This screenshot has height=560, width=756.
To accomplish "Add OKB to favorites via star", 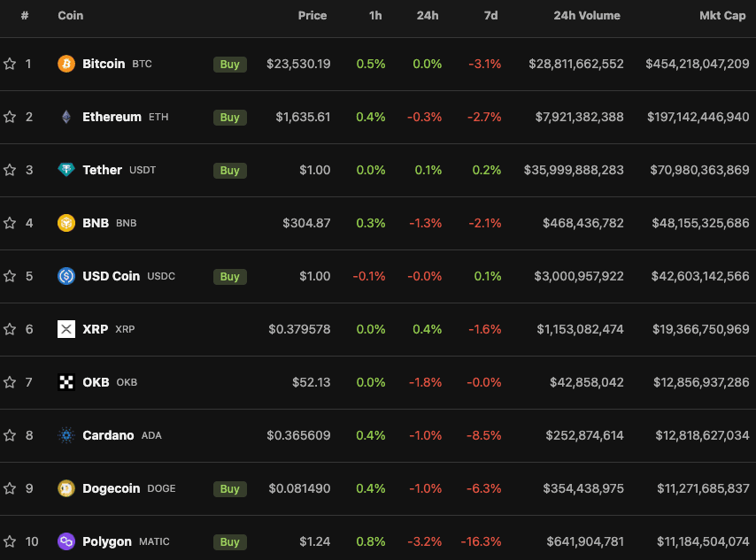I will click(x=10, y=382).
